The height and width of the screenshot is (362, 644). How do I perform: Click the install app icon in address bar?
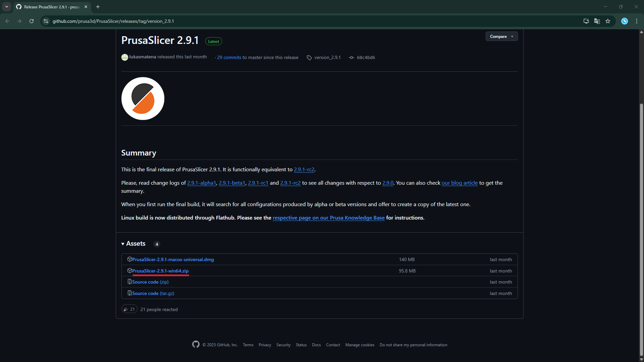[586, 21]
